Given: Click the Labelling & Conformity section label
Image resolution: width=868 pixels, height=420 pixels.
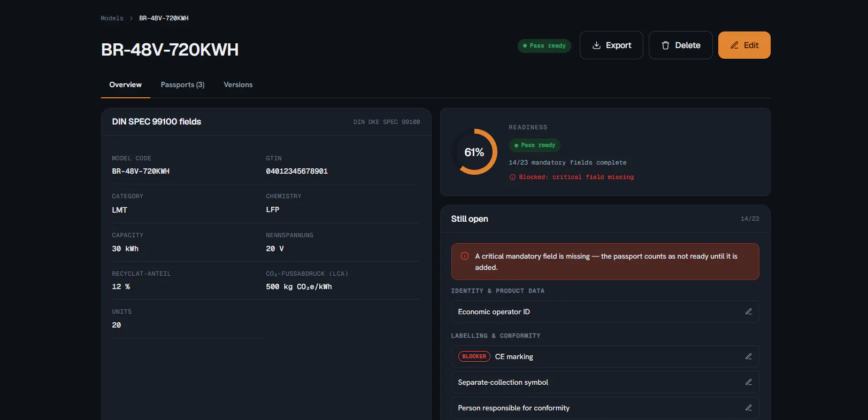Looking at the screenshot, I should pyautogui.click(x=496, y=336).
